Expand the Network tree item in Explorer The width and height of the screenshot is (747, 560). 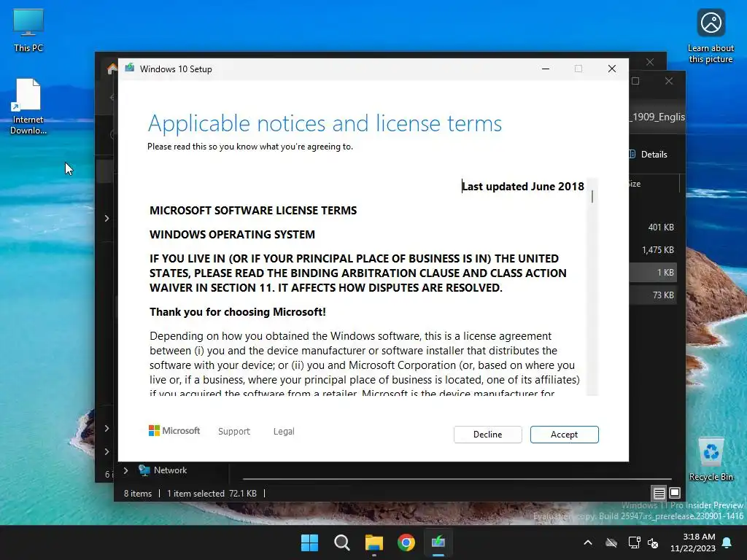click(125, 470)
